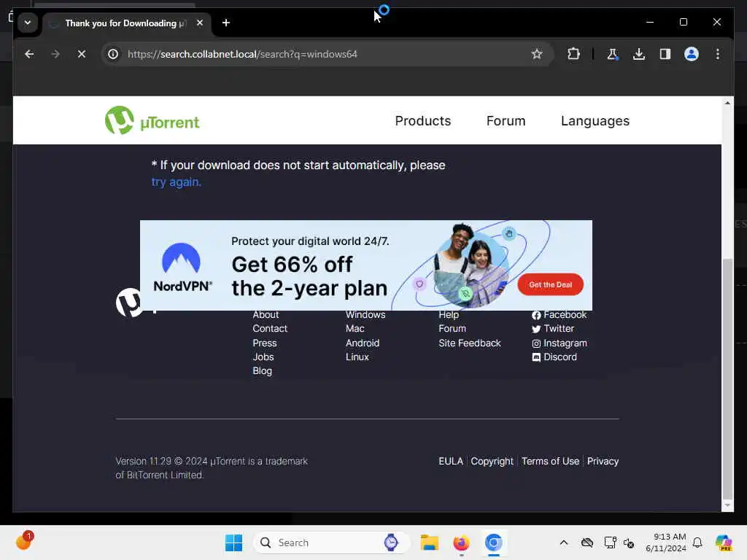Open notifications bell in taskbar
This screenshot has height=560, width=747.
697,542
